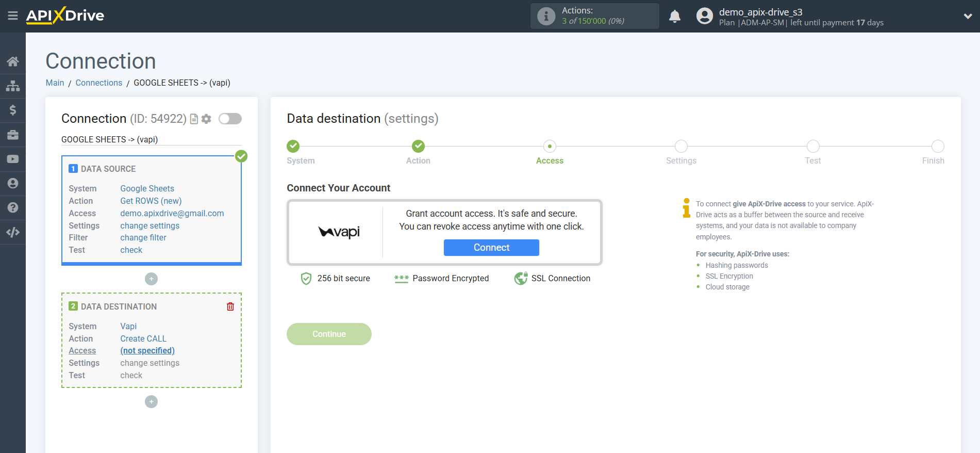The width and height of the screenshot is (980, 453).
Task: Click the Vapi logo
Action: pos(339,232)
